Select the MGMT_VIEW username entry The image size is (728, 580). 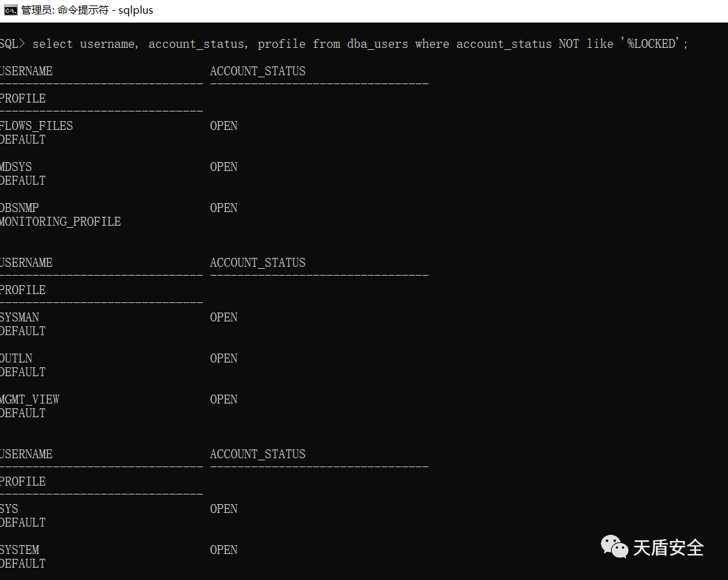coord(30,399)
